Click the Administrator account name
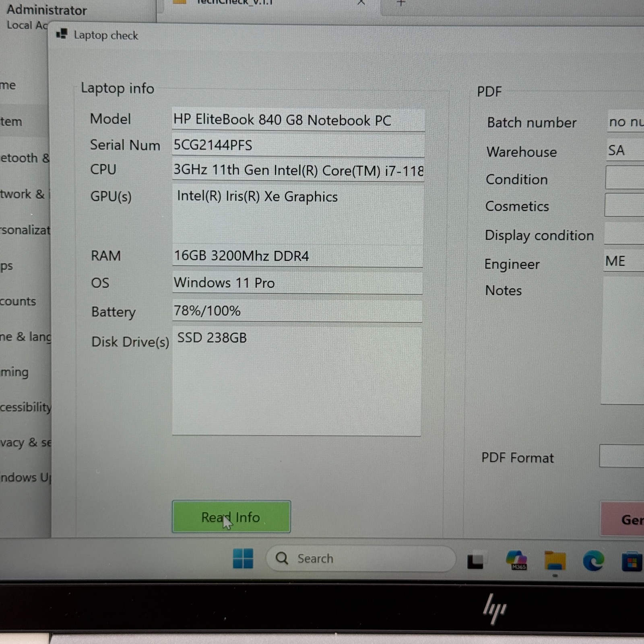Screen dimensions: 644x644 [x=47, y=10]
